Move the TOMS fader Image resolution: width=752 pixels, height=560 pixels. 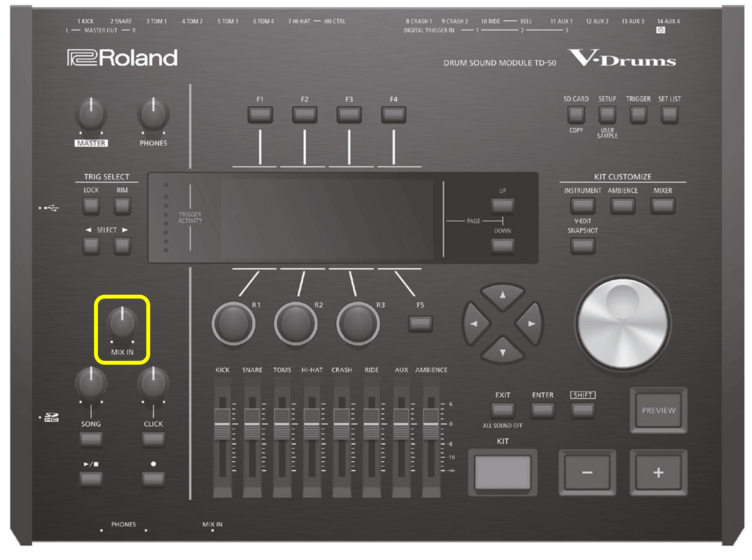282,424
